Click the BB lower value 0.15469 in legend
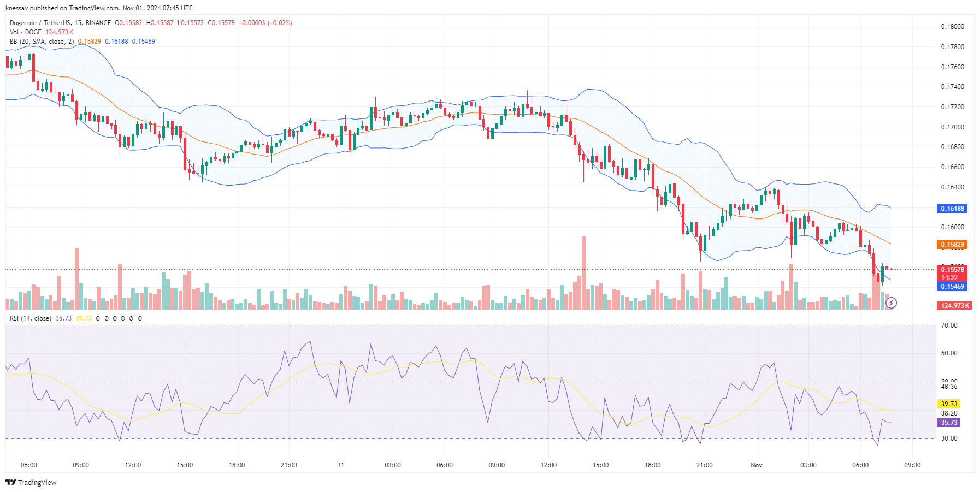 [143, 42]
